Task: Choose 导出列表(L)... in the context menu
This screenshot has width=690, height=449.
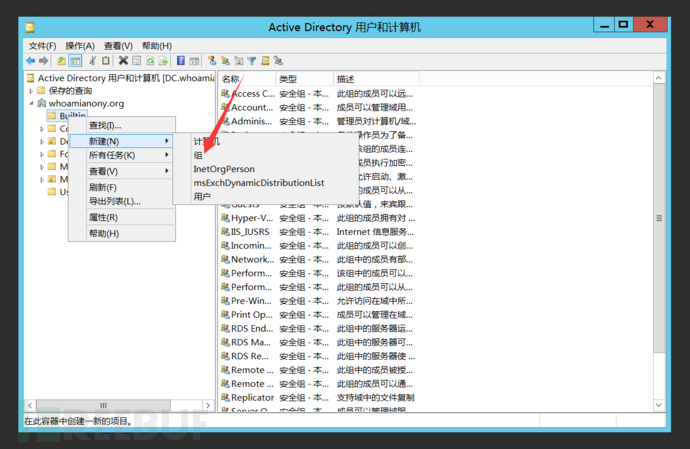Action: click(122, 201)
